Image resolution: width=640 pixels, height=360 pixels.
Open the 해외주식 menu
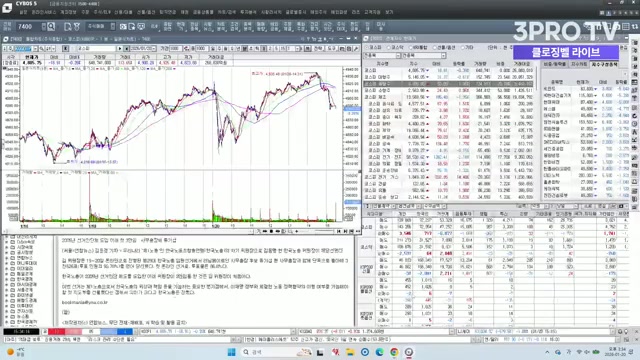pyautogui.click(x=318, y=13)
